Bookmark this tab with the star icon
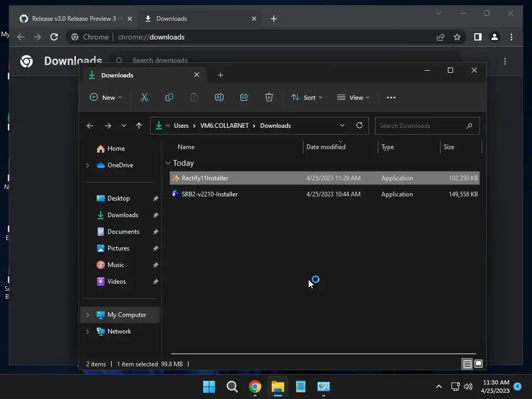532x399 pixels. point(457,37)
